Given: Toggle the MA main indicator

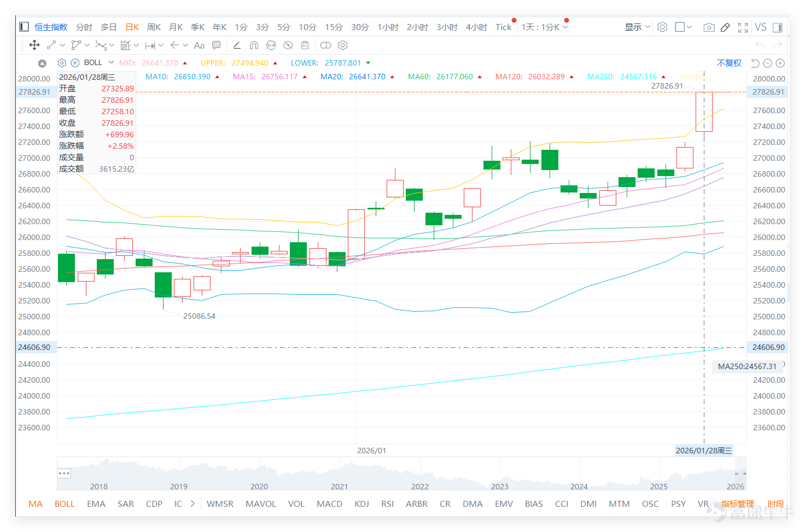Looking at the screenshot, I should pyautogui.click(x=36, y=504).
